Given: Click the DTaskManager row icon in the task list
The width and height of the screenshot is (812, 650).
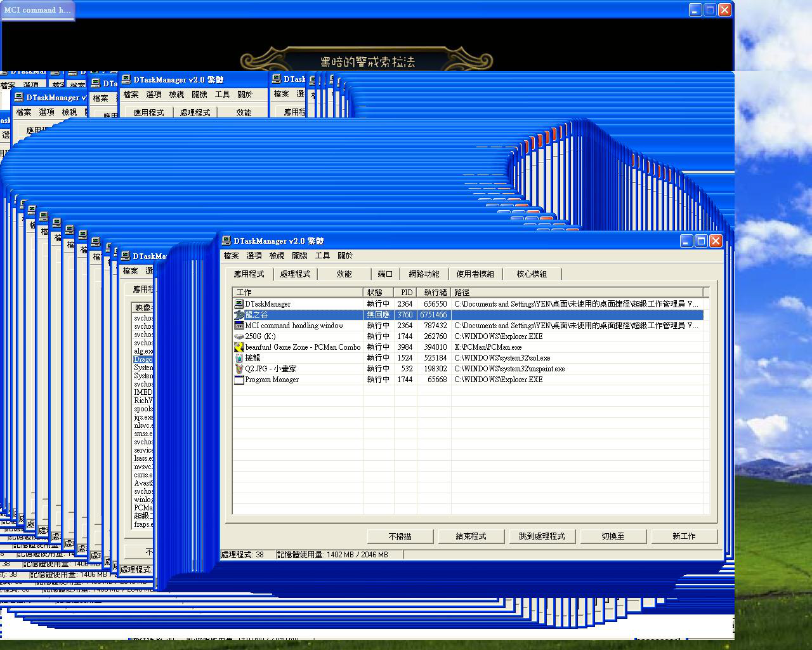Looking at the screenshot, I should coord(239,304).
